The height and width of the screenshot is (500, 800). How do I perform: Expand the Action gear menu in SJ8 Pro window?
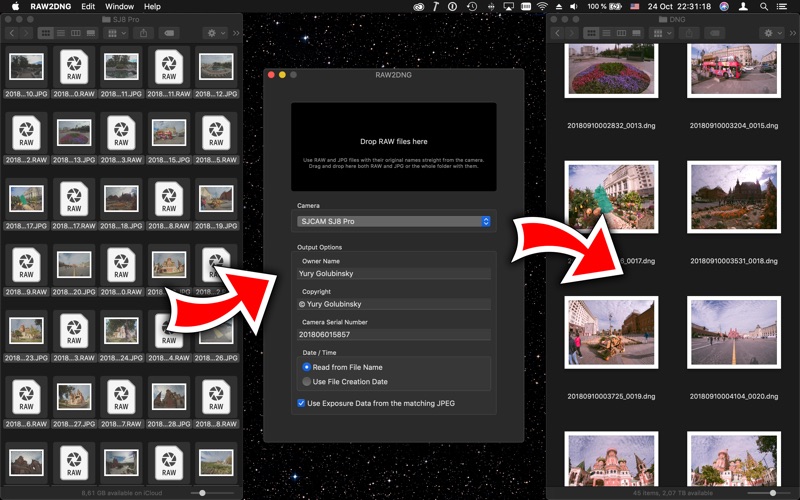[x=214, y=33]
